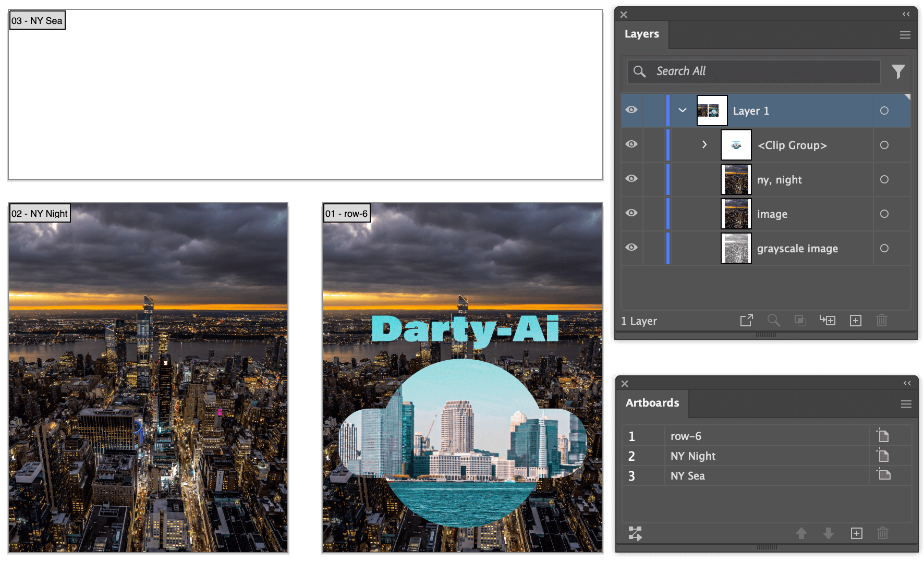Toggle visibility of ny, night layer
Viewport: 924px width, 563px height.
[631, 179]
